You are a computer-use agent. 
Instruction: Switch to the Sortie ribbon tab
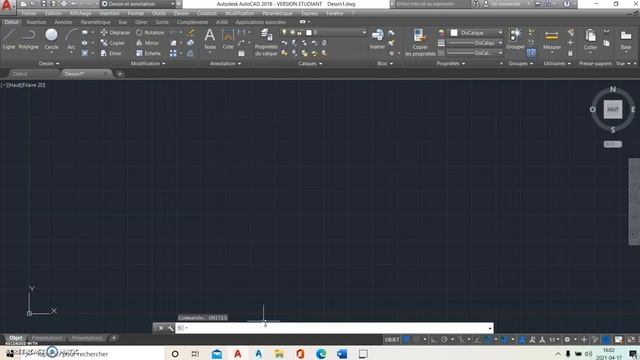point(162,22)
